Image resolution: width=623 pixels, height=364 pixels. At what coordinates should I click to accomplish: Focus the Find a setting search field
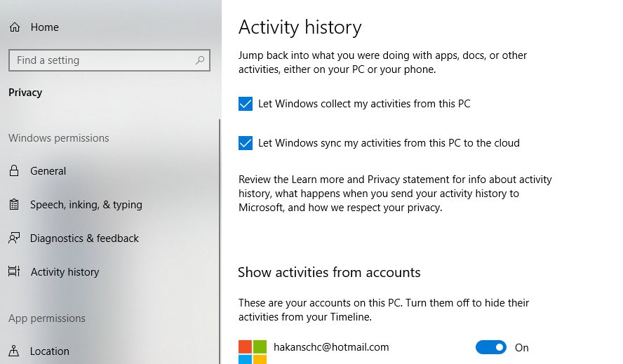pyautogui.click(x=102, y=60)
